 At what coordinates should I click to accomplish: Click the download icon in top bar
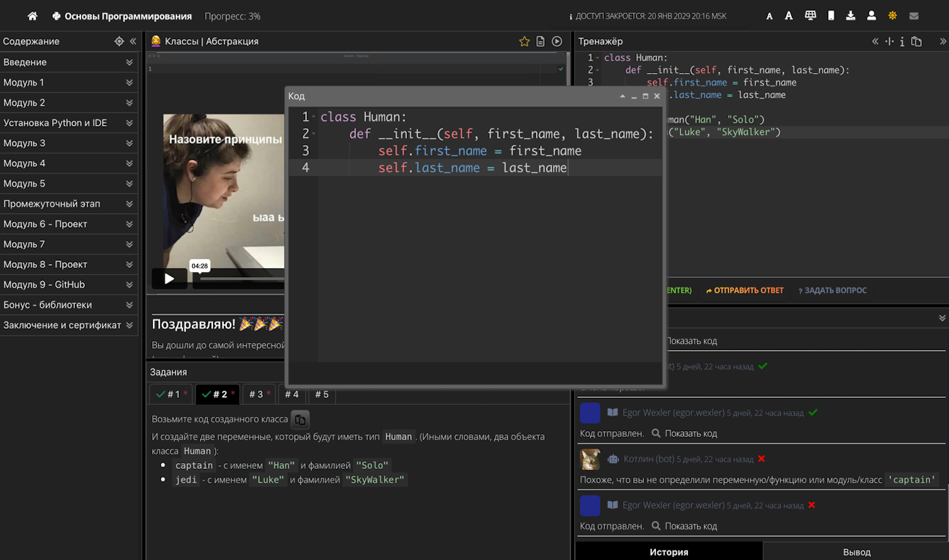(850, 16)
